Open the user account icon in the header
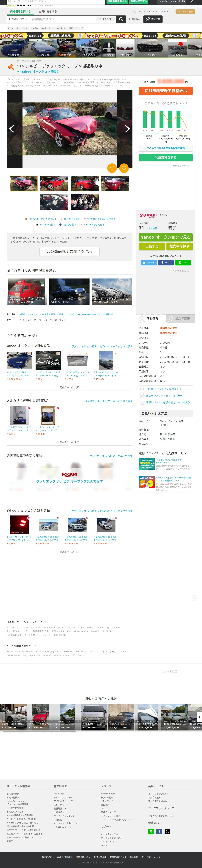202x868 pixels. pos(192,2)
